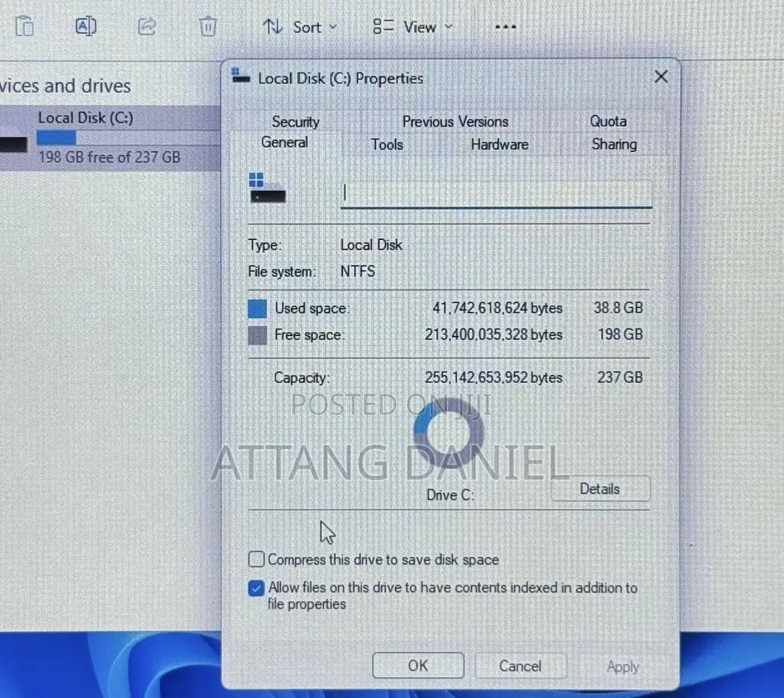Enable Compress this drive to save disk space

pyautogui.click(x=257, y=559)
